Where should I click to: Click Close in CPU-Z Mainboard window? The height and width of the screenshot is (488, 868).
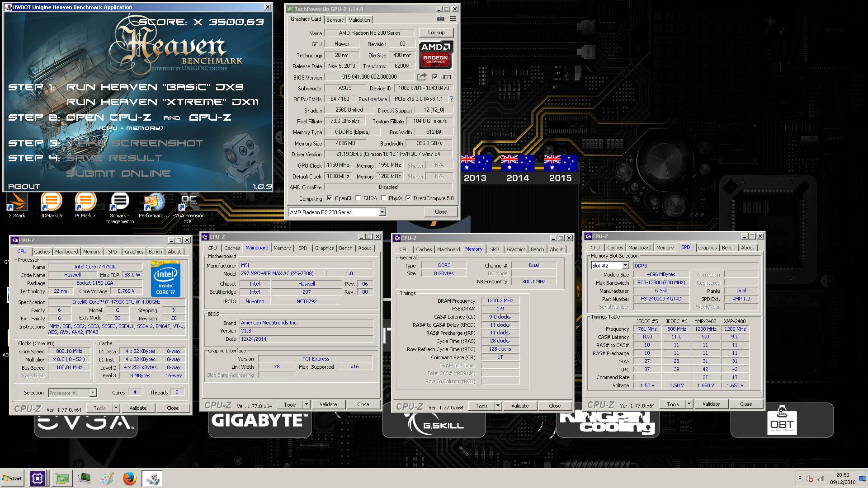click(363, 404)
